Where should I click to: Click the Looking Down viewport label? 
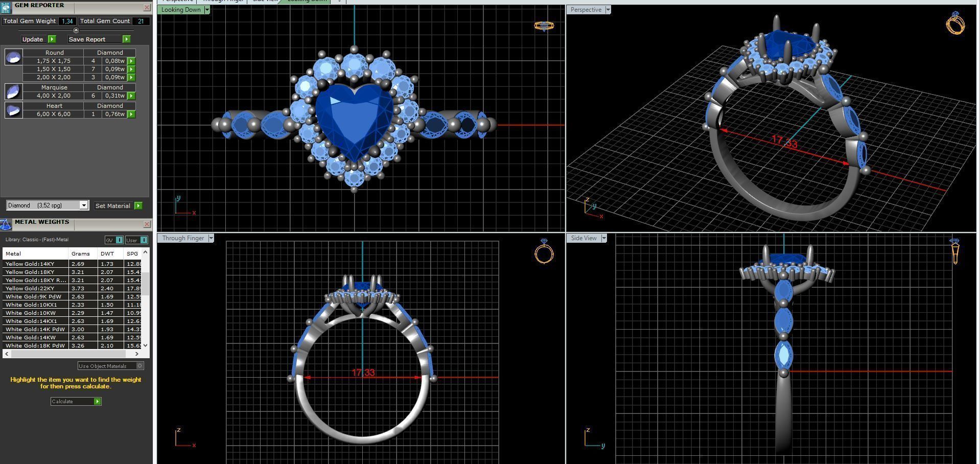[181, 10]
